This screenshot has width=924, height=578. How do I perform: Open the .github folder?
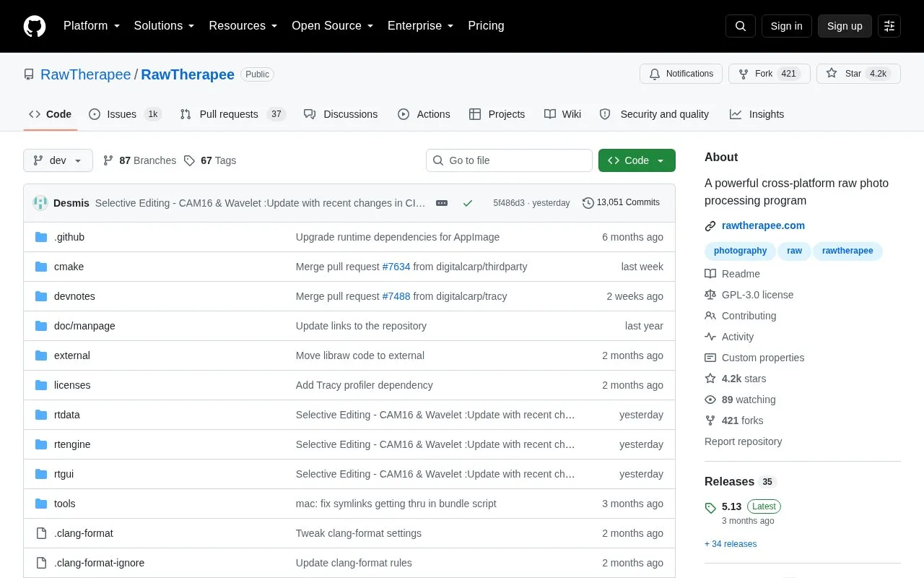tap(69, 237)
